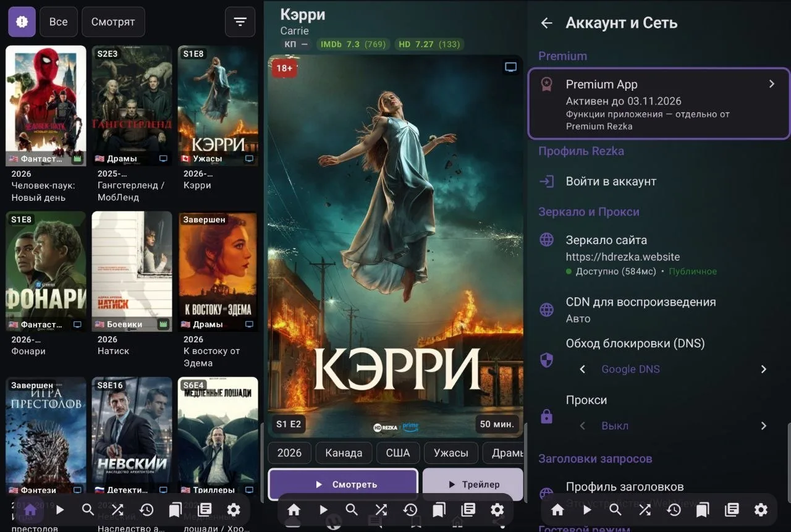Click the HD 7.27 rating badge
The height and width of the screenshot is (532, 791).
(x=429, y=44)
